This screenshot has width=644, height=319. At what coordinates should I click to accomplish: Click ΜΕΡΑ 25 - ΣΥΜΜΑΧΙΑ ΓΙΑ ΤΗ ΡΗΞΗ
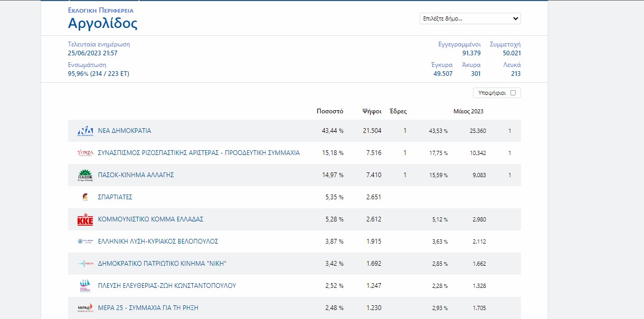tap(148, 308)
